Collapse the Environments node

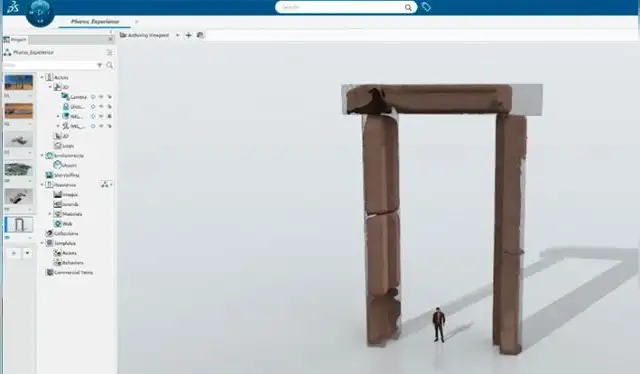42,156
